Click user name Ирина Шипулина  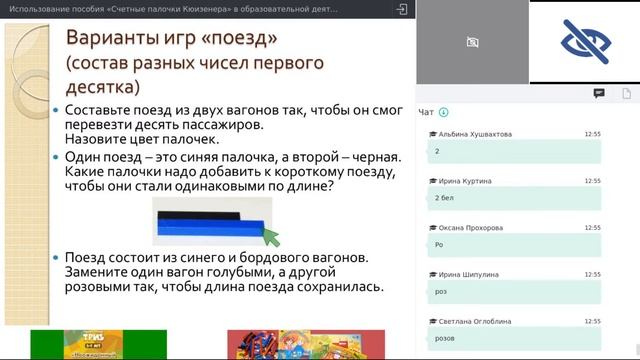pyautogui.click(x=469, y=275)
